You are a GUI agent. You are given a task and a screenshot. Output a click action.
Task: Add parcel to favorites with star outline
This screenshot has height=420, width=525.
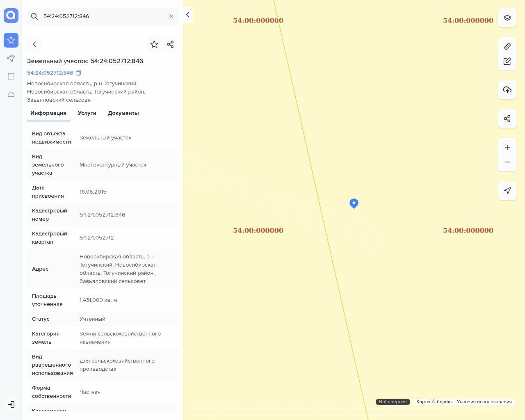tap(154, 44)
